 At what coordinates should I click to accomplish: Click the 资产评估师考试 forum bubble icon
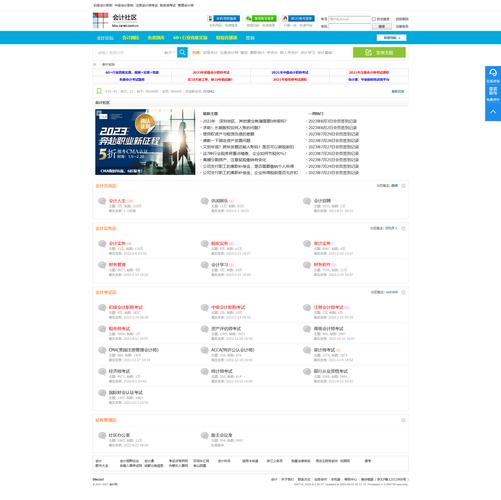(204, 329)
